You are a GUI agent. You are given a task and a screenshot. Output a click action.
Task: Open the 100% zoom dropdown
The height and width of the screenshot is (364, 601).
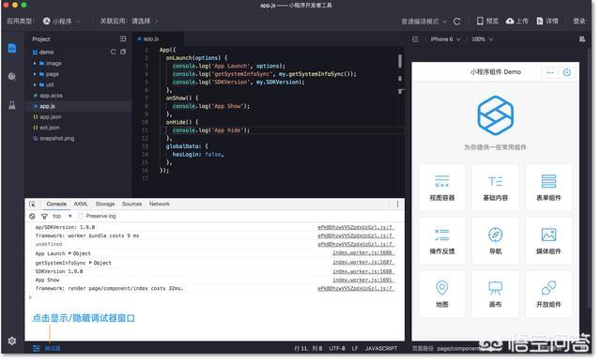(x=482, y=39)
